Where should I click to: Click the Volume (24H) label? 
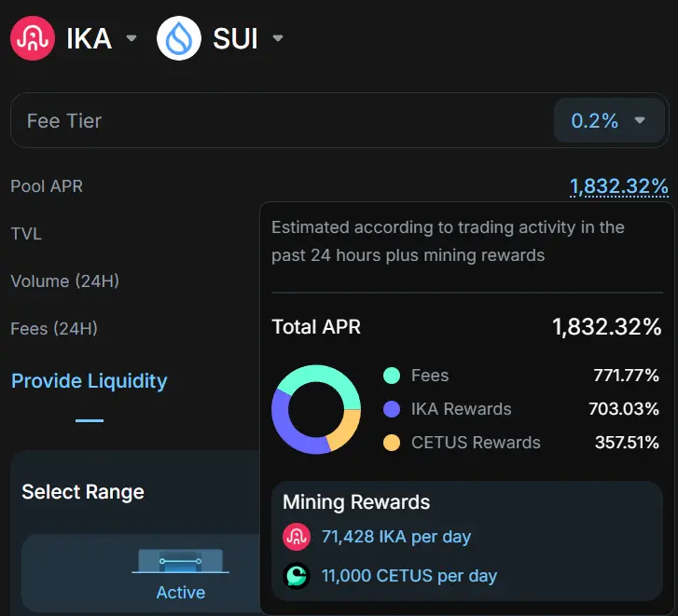click(65, 281)
